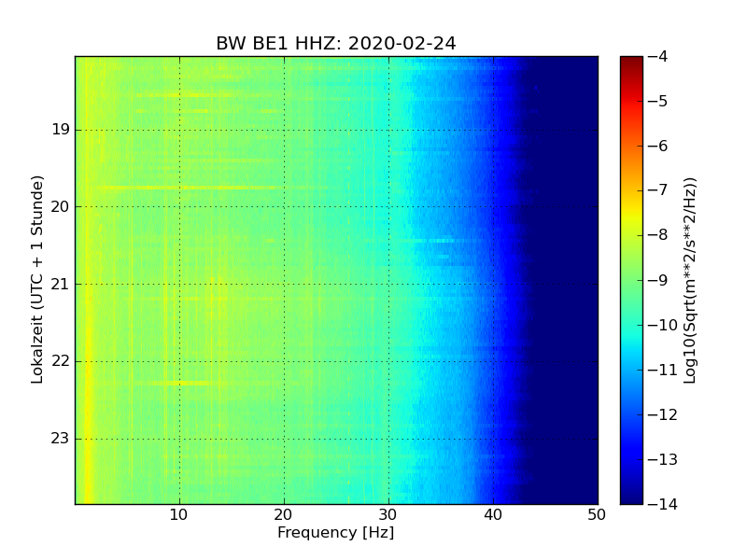Click the dark red top of the colorbar

coord(631,64)
